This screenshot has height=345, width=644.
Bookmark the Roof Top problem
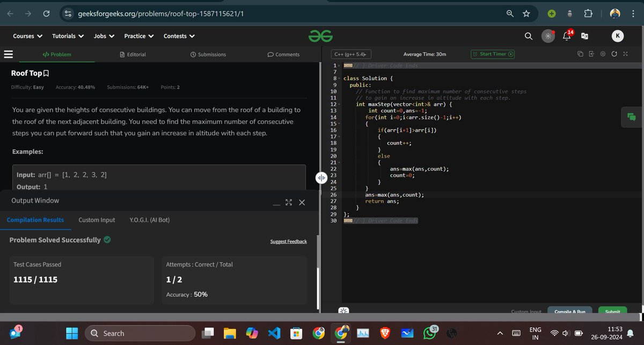pyautogui.click(x=46, y=73)
